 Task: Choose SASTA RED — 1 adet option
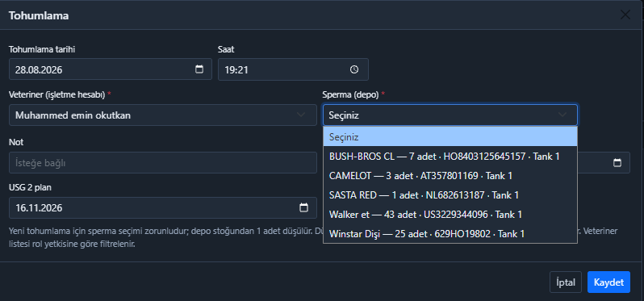450,195
